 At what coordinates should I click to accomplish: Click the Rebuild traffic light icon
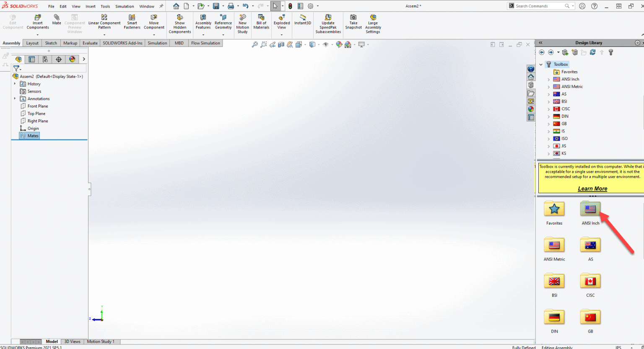[x=290, y=6]
